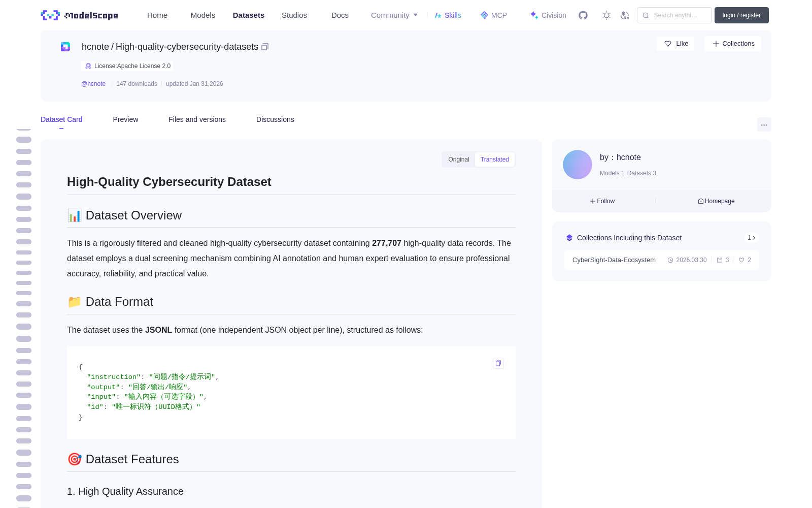Image resolution: width=812 pixels, height=508 pixels.
Task: Click the 1. High Quality Assurance heading
Action: click(x=125, y=491)
